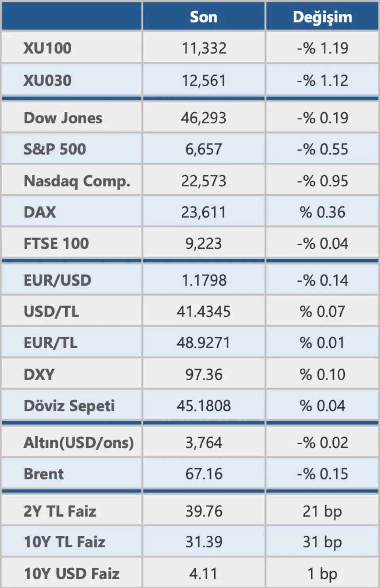Click the XU030 last value 12,561
Screen dimensions: 380x588
[203, 81]
